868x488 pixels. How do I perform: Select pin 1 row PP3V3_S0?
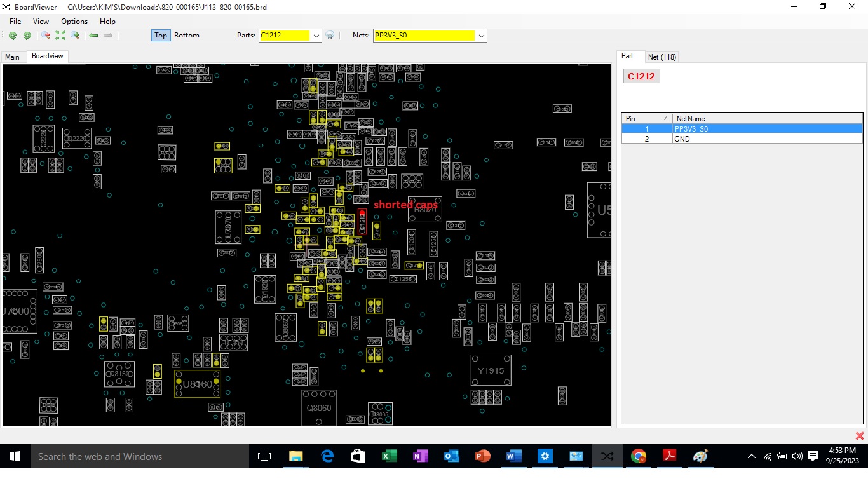742,128
